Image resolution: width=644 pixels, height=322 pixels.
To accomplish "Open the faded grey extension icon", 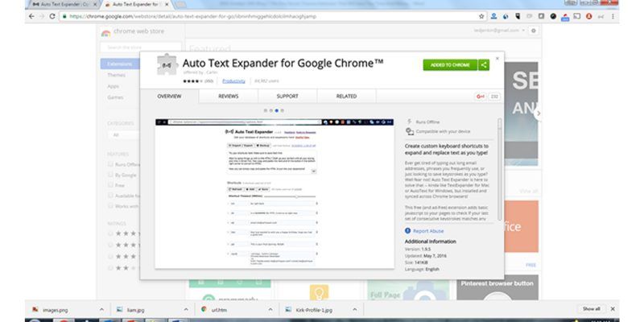I will click(530, 16).
